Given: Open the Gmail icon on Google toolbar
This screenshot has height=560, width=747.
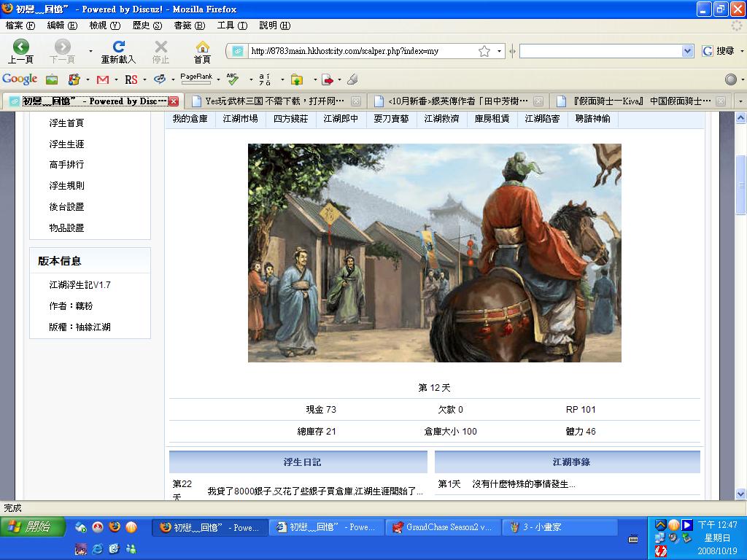Looking at the screenshot, I should (102, 79).
